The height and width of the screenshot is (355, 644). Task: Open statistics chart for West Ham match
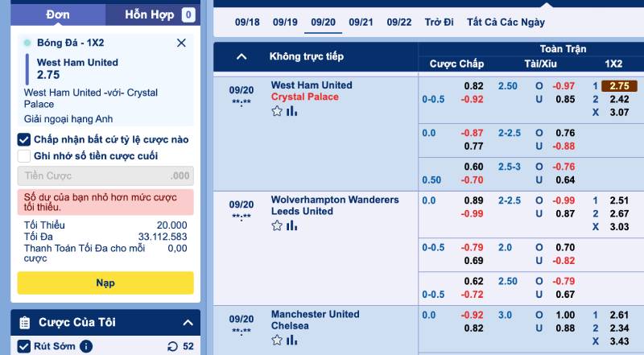291,111
